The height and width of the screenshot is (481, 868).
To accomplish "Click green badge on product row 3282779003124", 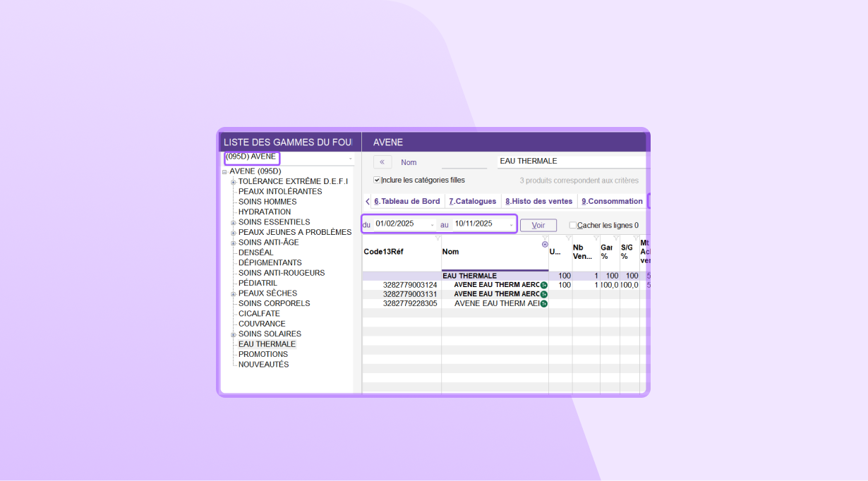I will click(544, 286).
